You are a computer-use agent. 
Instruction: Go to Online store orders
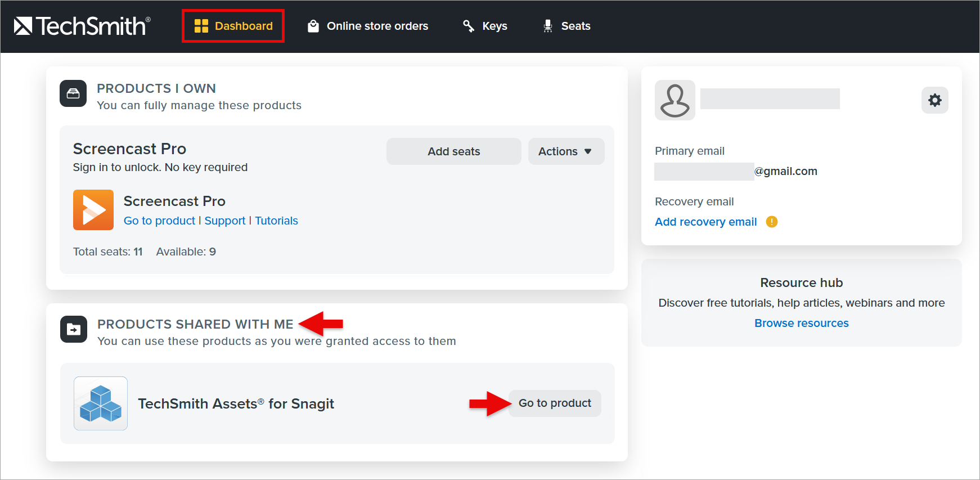click(368, 26)
